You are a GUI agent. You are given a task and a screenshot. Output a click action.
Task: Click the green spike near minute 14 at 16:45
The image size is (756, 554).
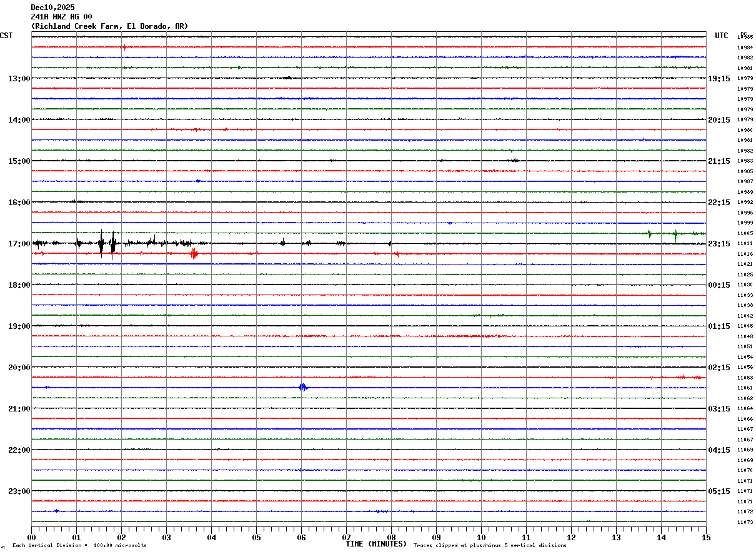[675, 234]
